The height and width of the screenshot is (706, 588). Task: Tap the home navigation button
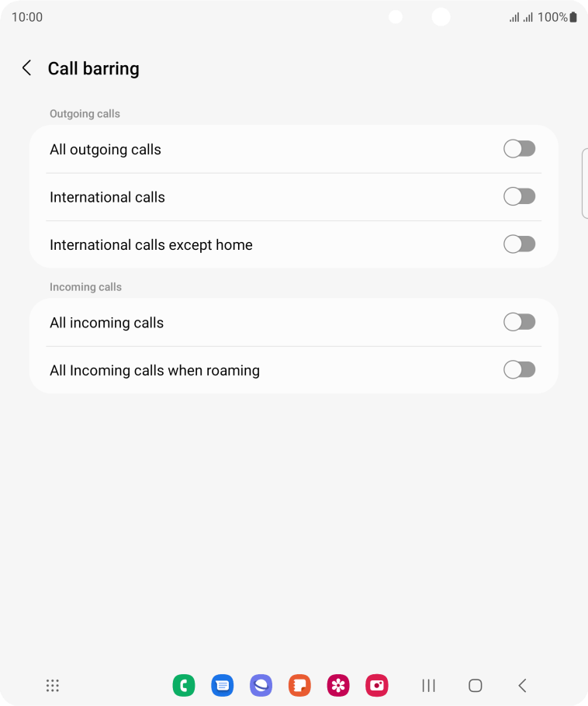476,686
